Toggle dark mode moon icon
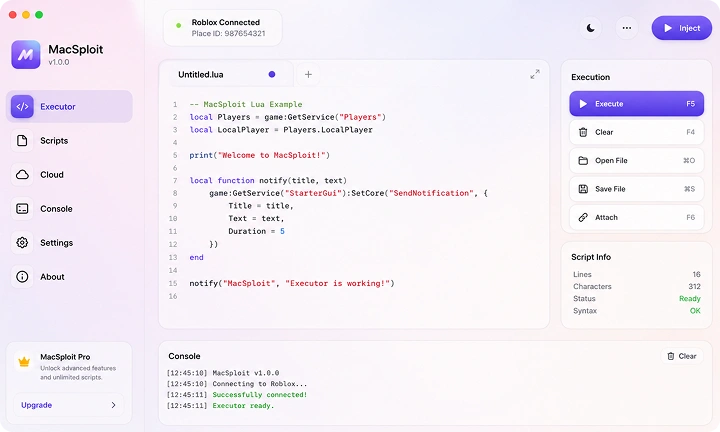720x432 pixels. [591, 28]
